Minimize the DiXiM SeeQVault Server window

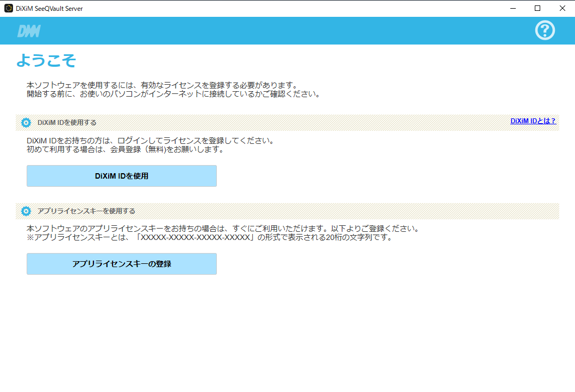[x=512, y=8]
